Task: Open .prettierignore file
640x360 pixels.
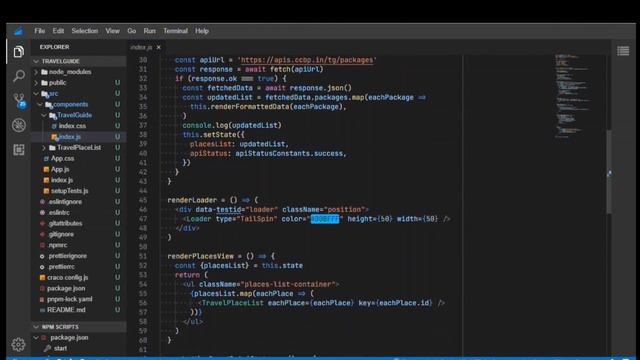Action: tap(79, 256)
